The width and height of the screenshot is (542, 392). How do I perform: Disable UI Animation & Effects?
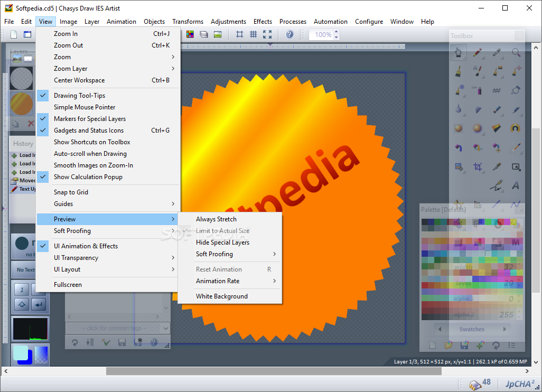(108, 246)
